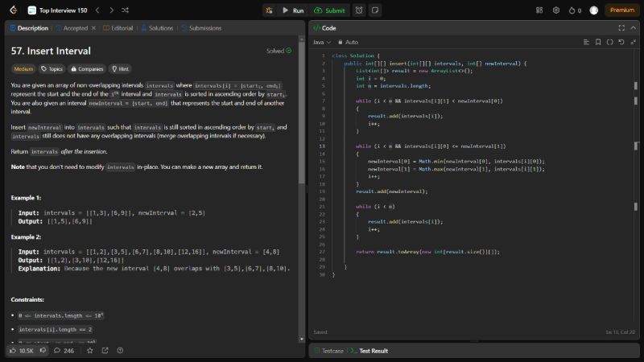This screenshot has width=644, height=362.
Task: Click the '57. Insert Interval' title
Action: coord(51,51)
